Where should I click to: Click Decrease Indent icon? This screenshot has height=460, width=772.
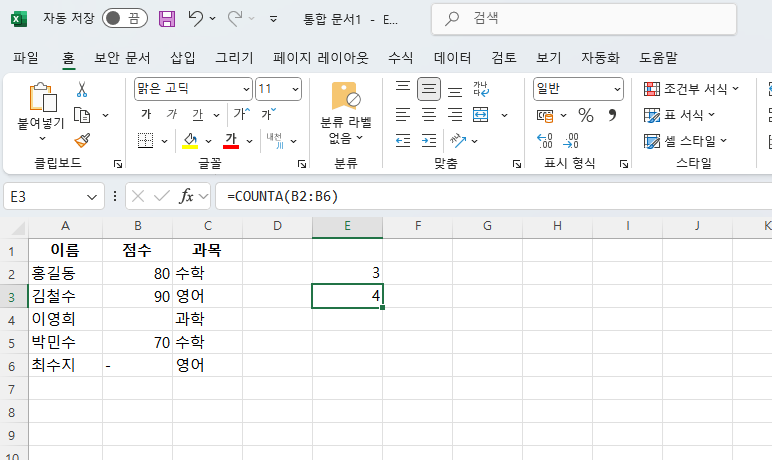click(403, 141)
